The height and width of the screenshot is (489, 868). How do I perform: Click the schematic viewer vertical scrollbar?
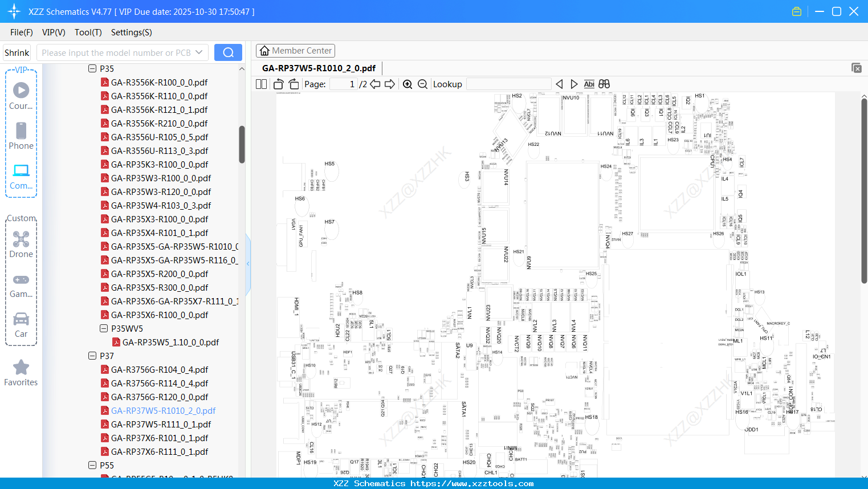tap(864, 191)
